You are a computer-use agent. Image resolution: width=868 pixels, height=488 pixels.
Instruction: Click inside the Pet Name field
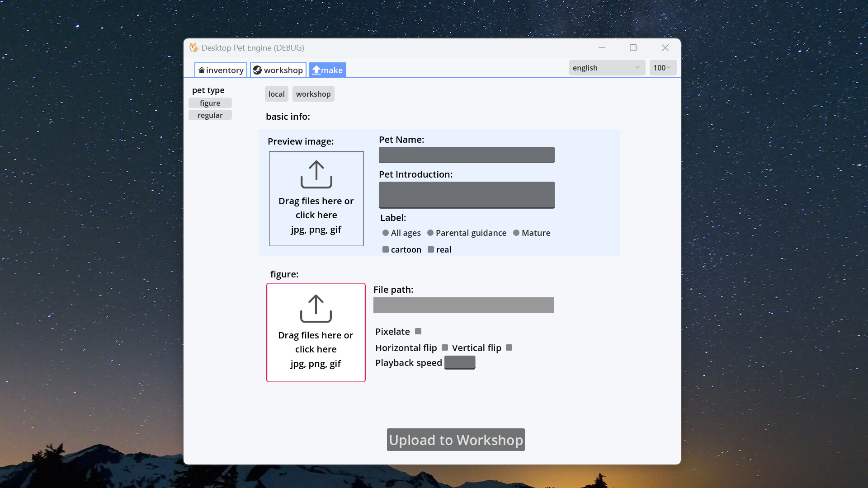point(466,155)
